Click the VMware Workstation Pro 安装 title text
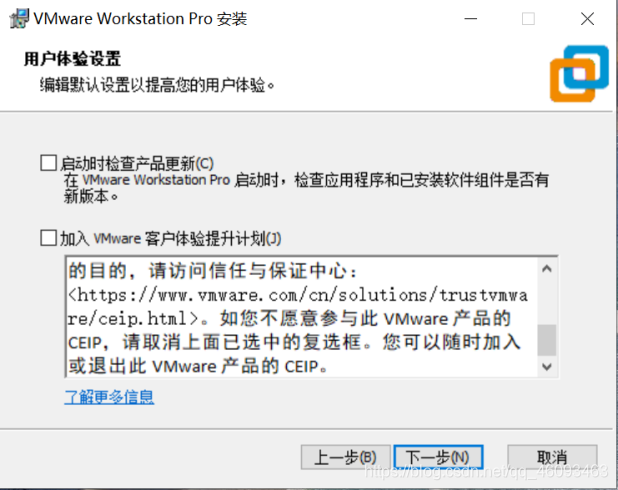The image size is (618, 490). [x=140, y=19]
